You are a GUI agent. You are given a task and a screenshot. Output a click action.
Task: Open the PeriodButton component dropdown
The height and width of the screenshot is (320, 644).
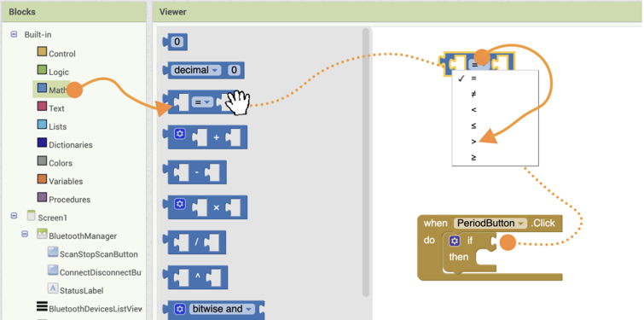(x=490, y=224)
